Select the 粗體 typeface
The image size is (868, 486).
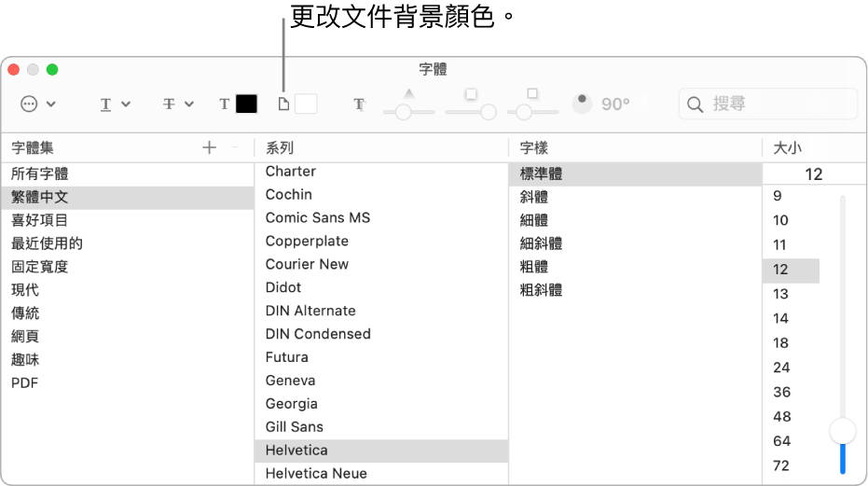click(x=635, y=267)
